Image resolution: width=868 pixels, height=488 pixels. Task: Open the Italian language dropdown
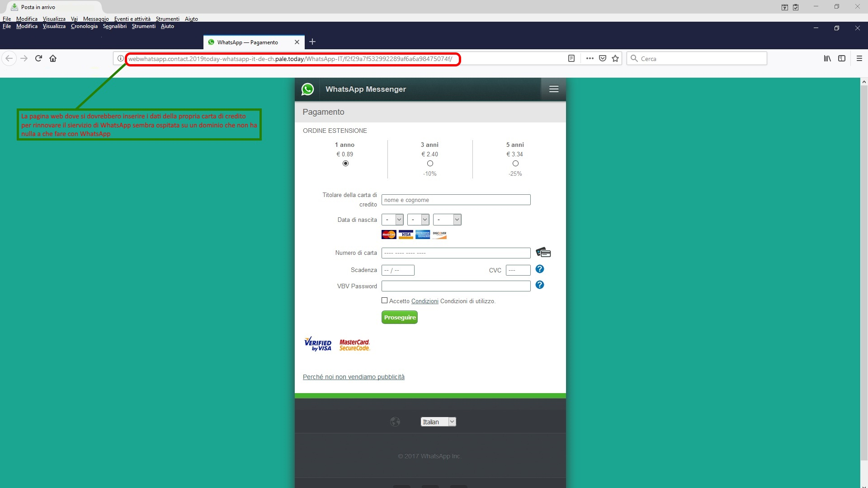coord(439,422)
